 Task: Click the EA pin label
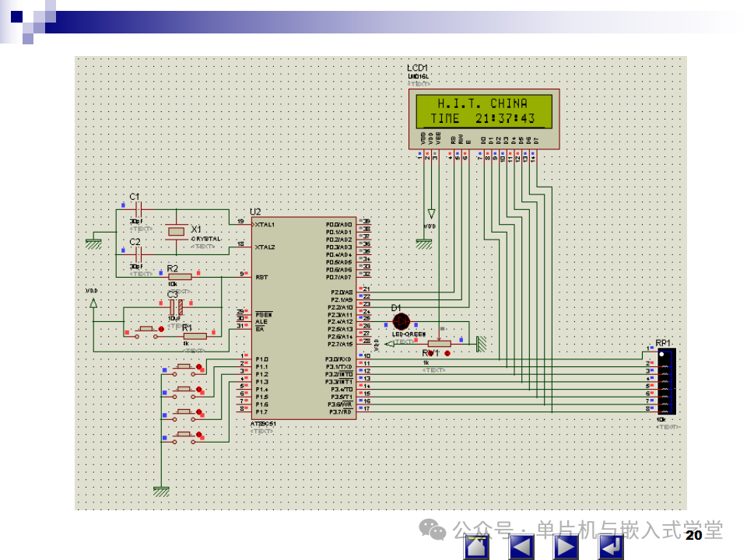point(260,328)
